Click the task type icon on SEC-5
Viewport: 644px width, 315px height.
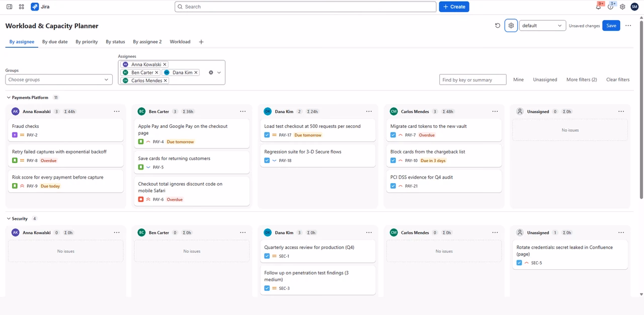pos(520,263)
